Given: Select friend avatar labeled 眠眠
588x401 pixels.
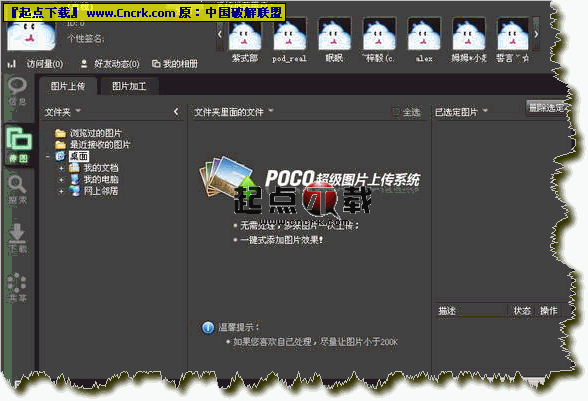Looking at the screenshot, I should [334, 35].
